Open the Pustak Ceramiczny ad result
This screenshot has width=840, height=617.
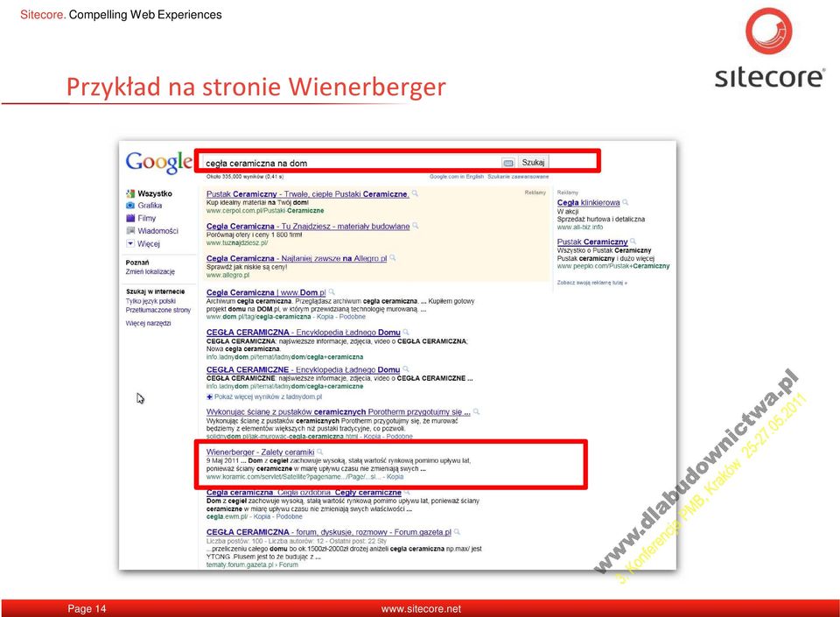307,194
